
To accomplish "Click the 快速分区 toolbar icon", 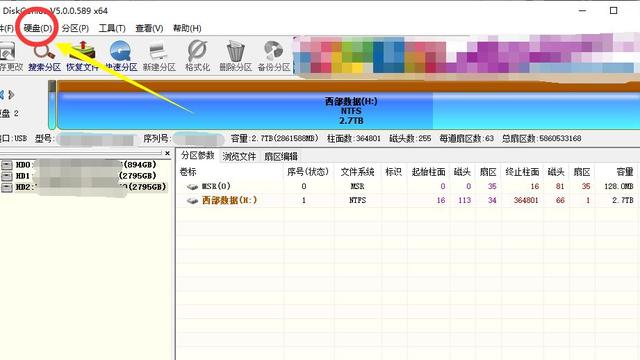I will click(x=121, y=57).
